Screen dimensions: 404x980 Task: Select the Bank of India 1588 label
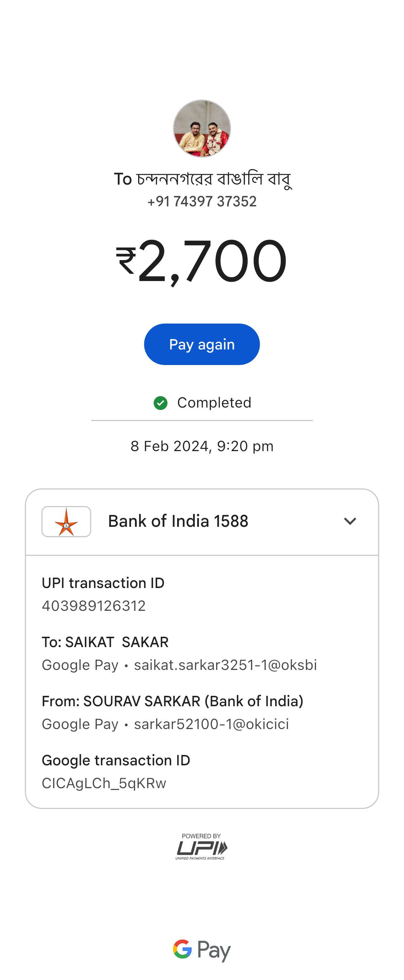coord(178,521)
